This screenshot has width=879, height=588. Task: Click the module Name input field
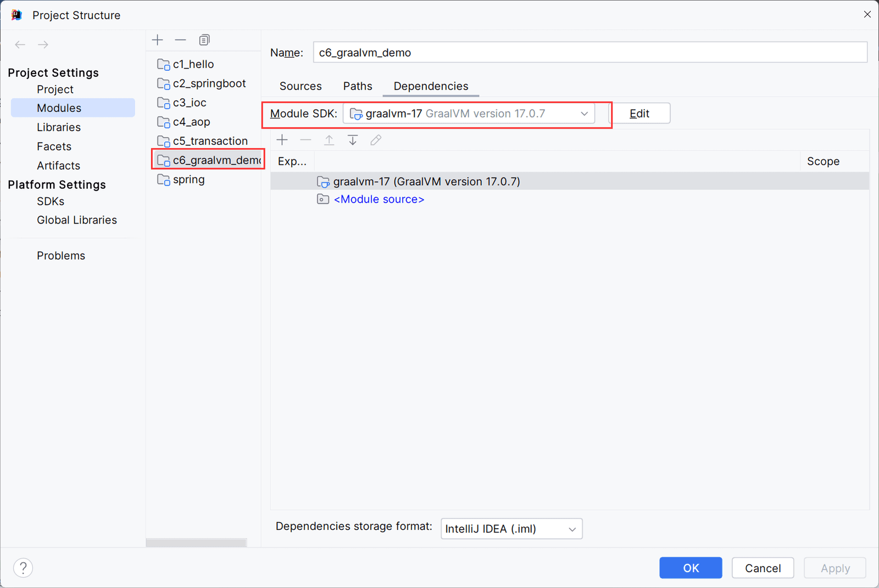(590, 53)
